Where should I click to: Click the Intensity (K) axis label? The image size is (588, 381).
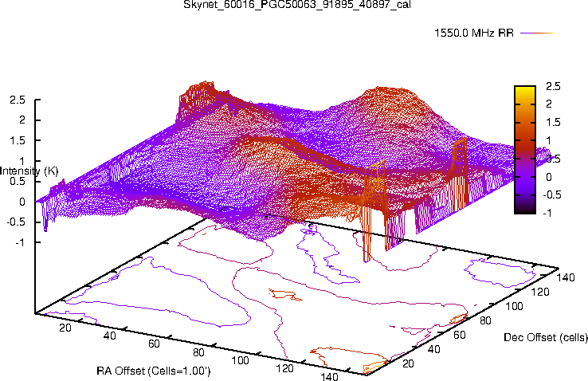coord(29,171)
